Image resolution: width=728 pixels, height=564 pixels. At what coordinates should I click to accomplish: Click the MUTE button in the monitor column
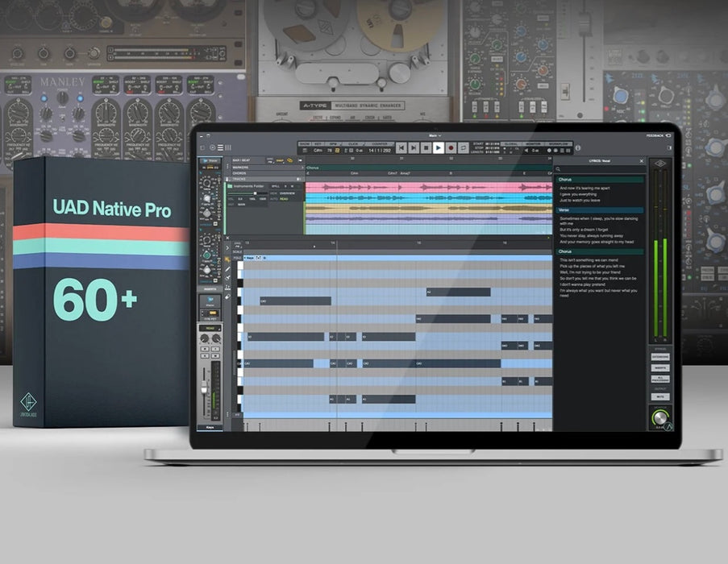659,396
